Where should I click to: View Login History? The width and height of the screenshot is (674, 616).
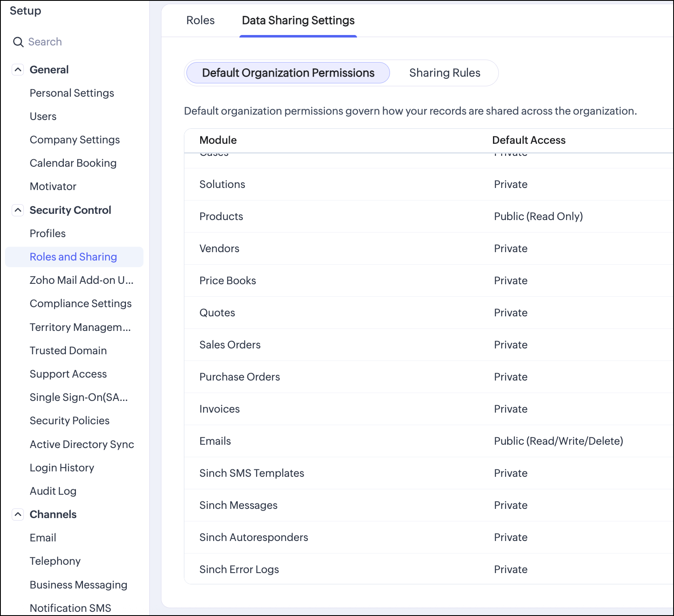click(62, 468)
